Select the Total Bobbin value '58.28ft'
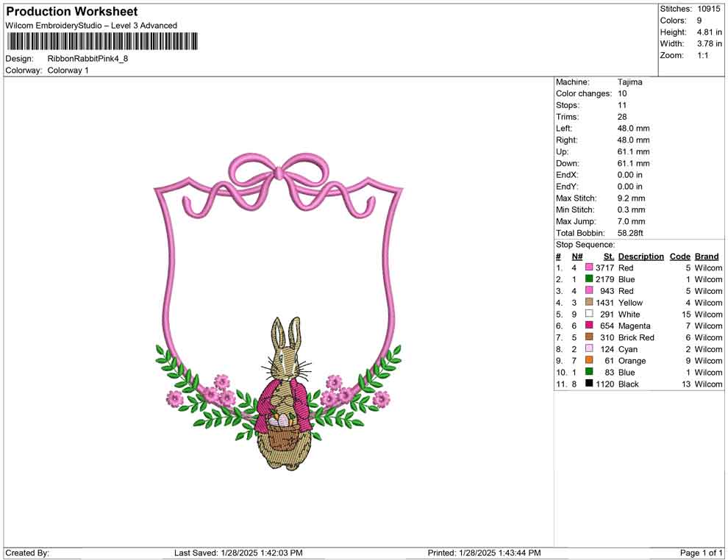This screenshot has width=728, height=560. pyautogui.click(x=630, y=233)
